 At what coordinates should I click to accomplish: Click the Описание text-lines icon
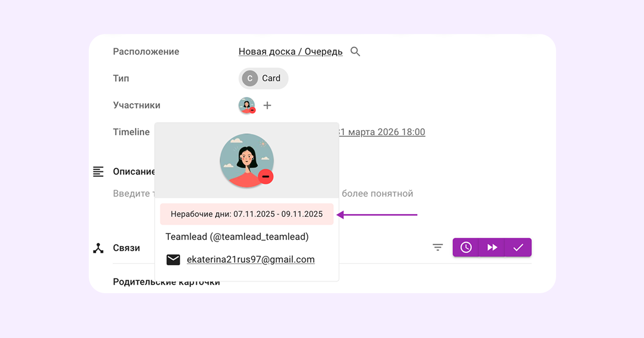pyautogui.click(x=98, y=171)
